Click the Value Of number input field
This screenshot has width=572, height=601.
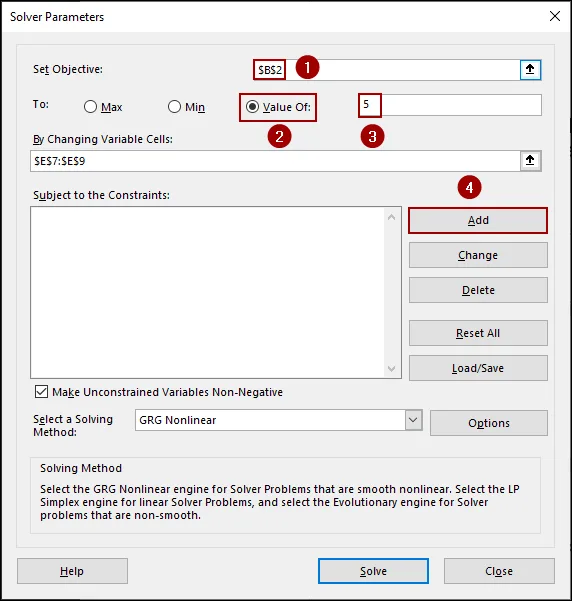tap(450, 105)
